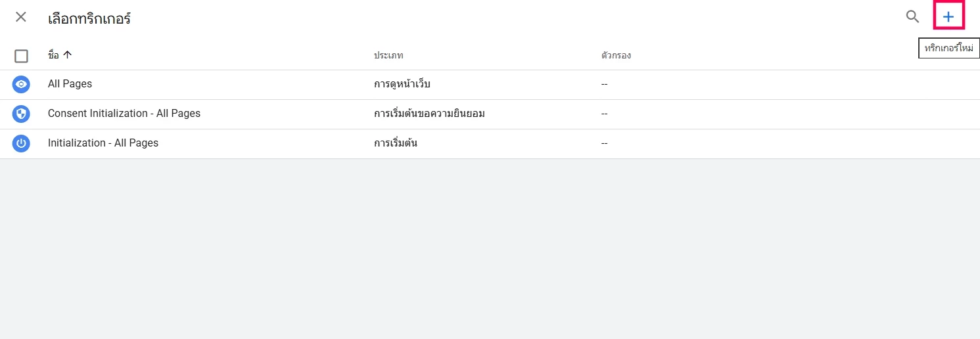This screenshot has height=339, width=980.
Task: Click the การดูหน้าเว็บ type cell
Action: coord(402,84)
